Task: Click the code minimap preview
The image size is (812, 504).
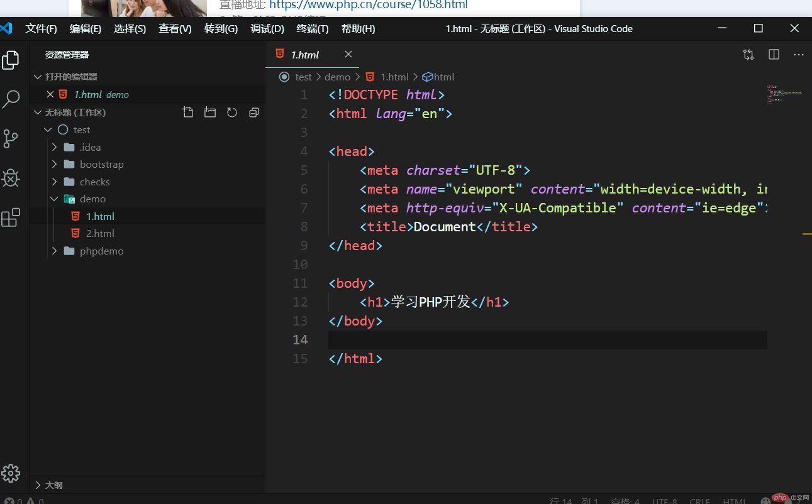Action: point(784,95)
